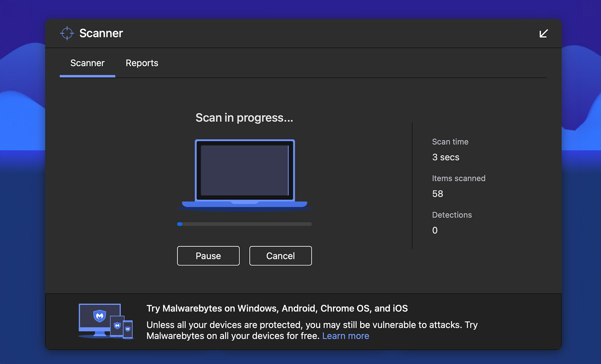Click the Malwarebytes devices promo image
The image size is (601, 364).
point(106,321)
